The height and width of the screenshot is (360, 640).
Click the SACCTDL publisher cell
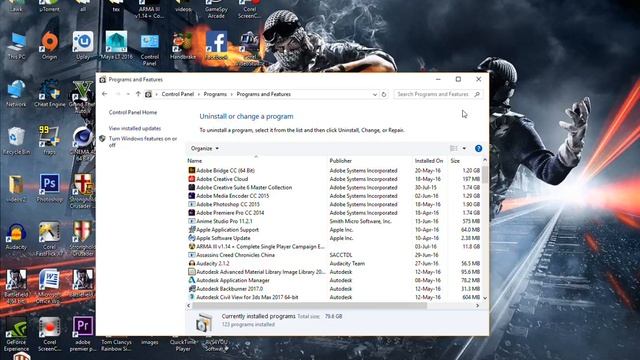341,255
